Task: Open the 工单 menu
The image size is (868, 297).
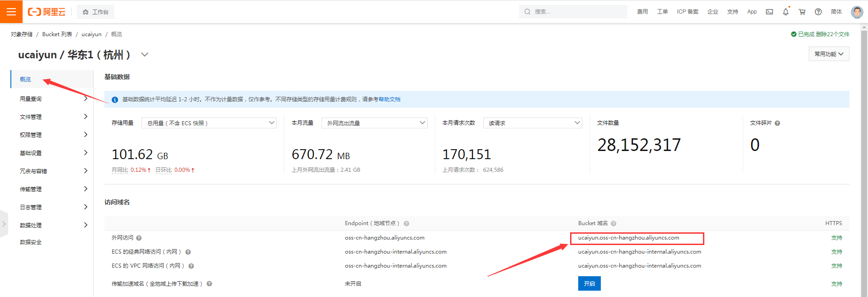Action: (x=662, y=12)
